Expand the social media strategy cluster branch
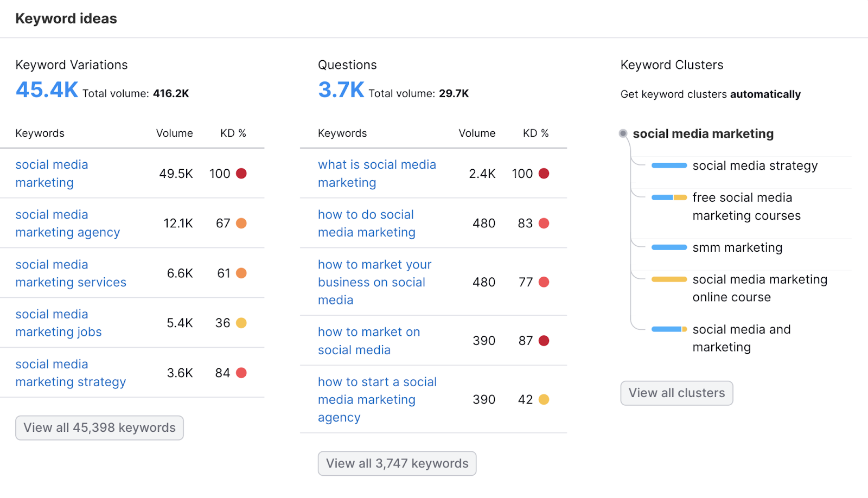 pyautogui.click(x=668, y=165)
